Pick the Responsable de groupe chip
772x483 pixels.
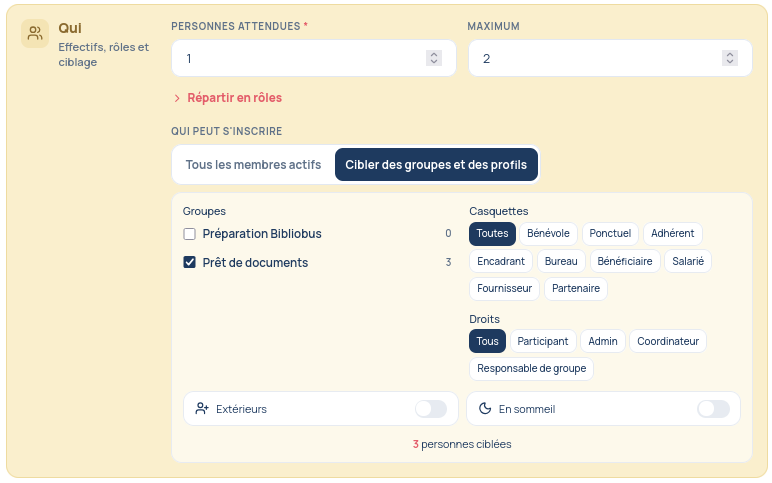point(531,368)
